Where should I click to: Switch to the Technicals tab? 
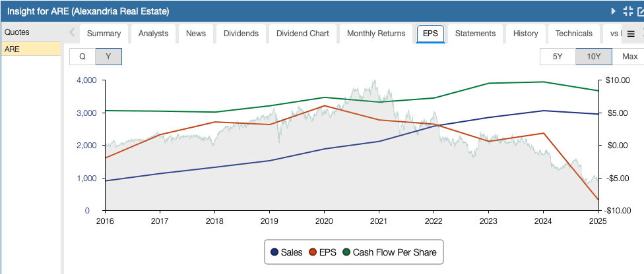click(x=574, y=34)
